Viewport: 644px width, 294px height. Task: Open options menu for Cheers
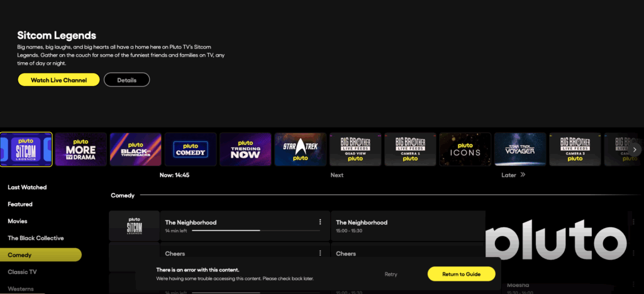click(320, 253)
